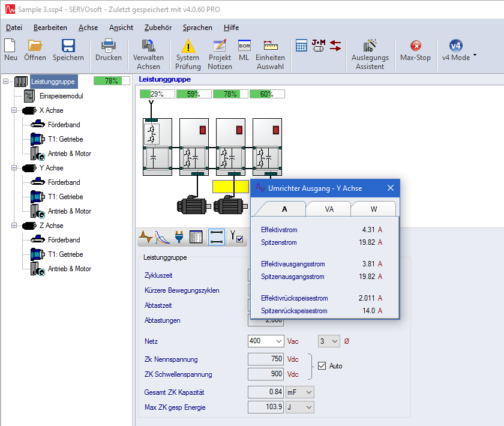Image resolution: width=504 pixels, height=426 pixels.
Task: Collapse the X Achse tree node
Action: [15, 110]
